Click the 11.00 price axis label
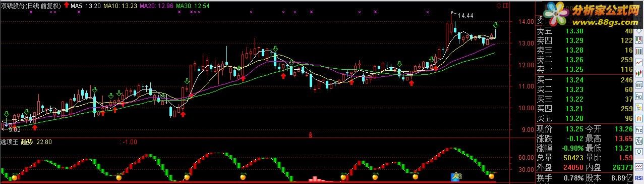Screen dimensions: 644x184 tap(526, 86)
